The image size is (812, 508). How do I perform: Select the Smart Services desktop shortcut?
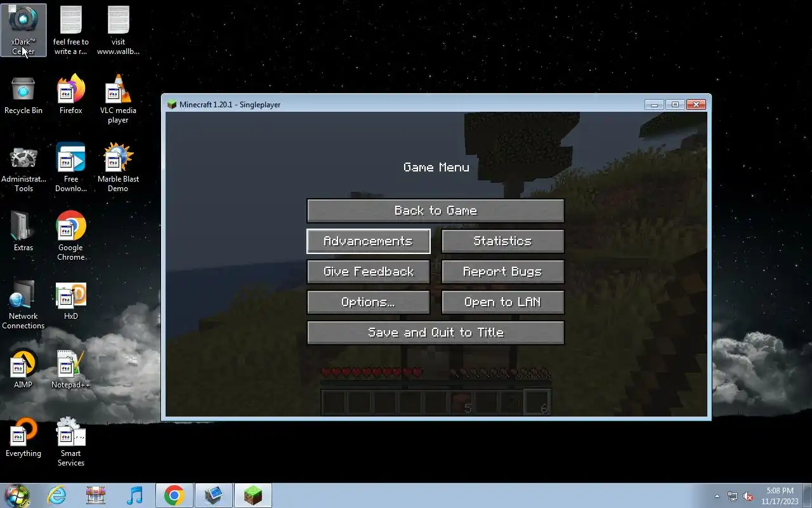tap(71, 441)
